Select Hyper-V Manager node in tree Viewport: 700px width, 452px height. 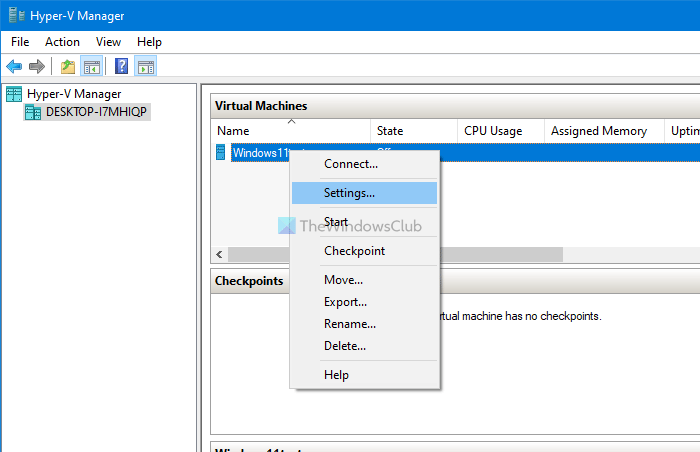(74, 94)
